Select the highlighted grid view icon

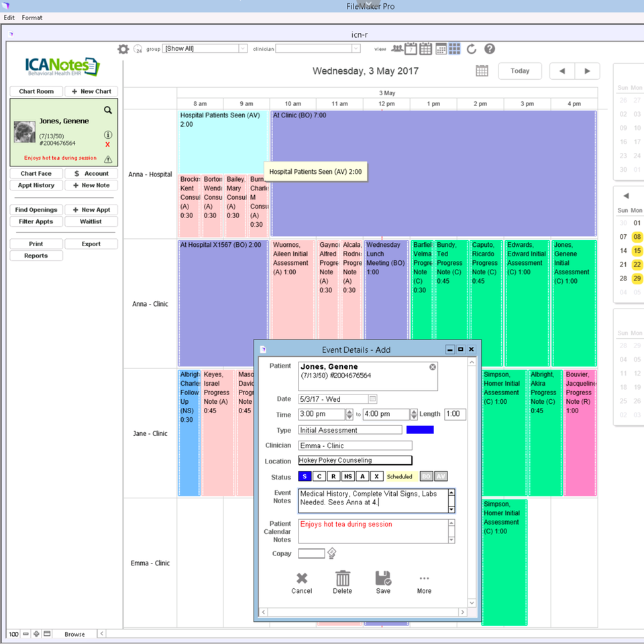pyautogui.click(x=455, y=49)
